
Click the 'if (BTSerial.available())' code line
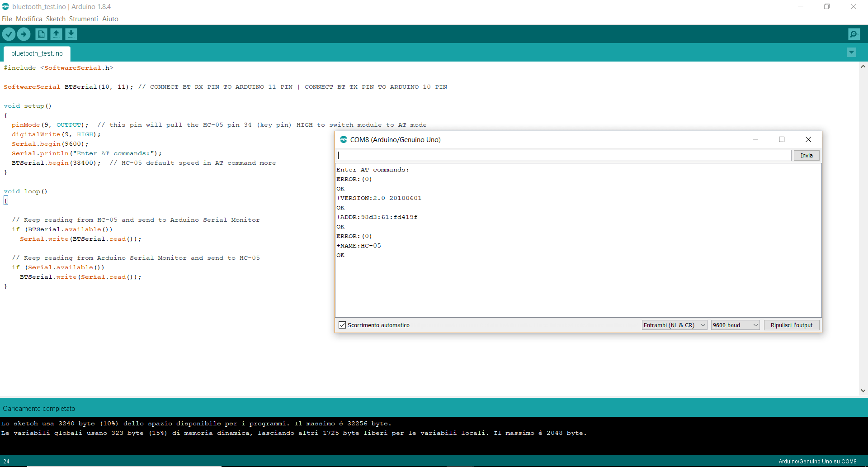62,229
